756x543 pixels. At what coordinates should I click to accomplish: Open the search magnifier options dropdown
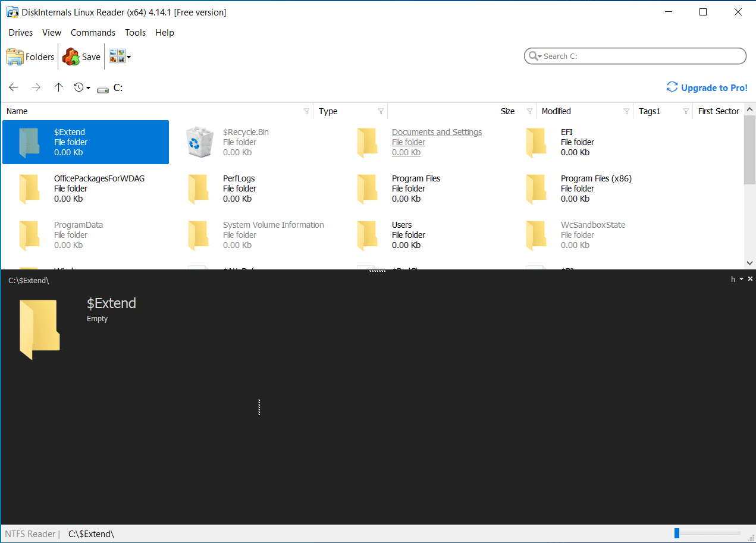[x=534, y=57]
